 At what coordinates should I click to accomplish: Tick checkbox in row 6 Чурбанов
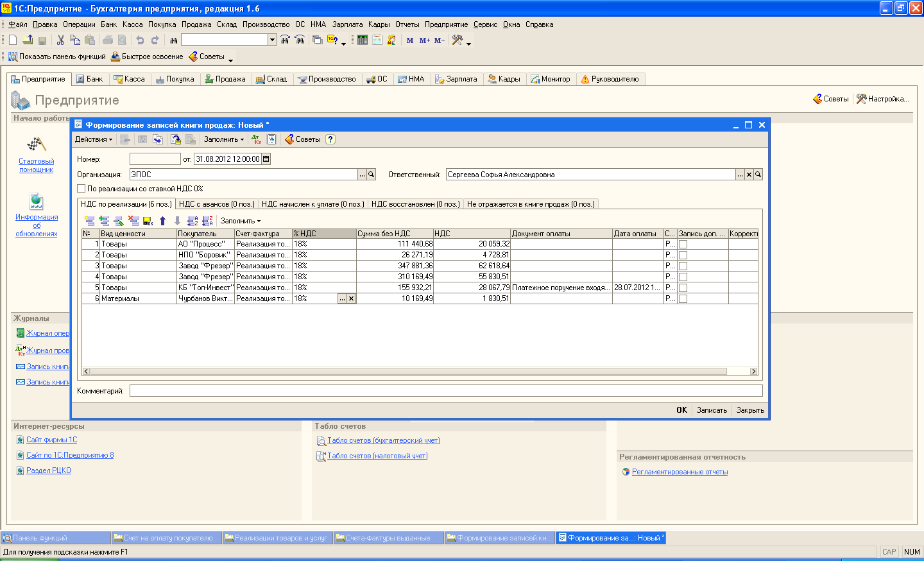(683, 298)
